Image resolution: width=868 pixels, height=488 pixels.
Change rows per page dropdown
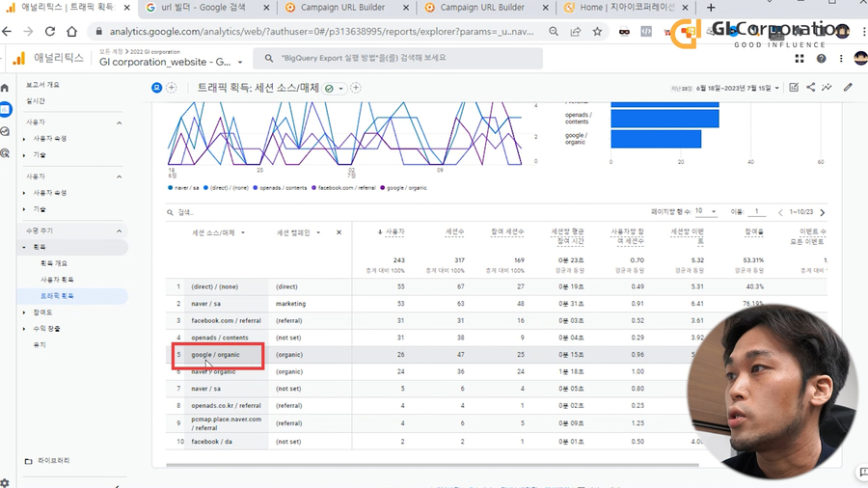click(x=705, y=211)
